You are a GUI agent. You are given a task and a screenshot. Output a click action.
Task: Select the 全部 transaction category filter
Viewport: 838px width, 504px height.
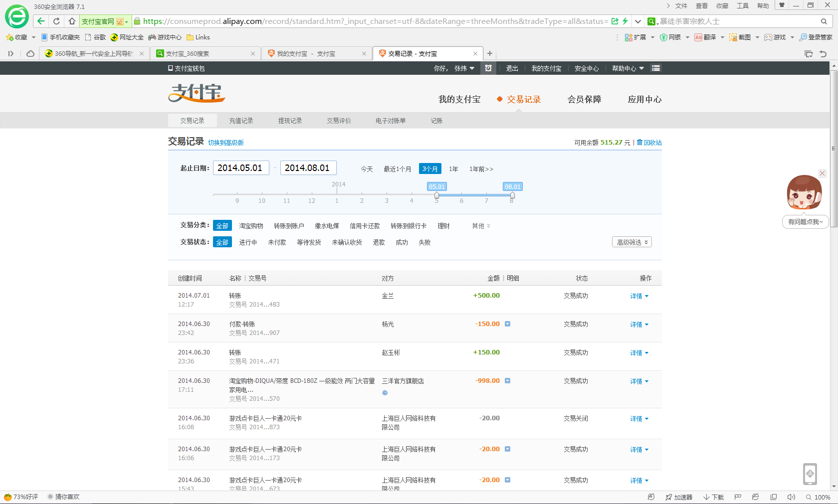click(222, 226)
